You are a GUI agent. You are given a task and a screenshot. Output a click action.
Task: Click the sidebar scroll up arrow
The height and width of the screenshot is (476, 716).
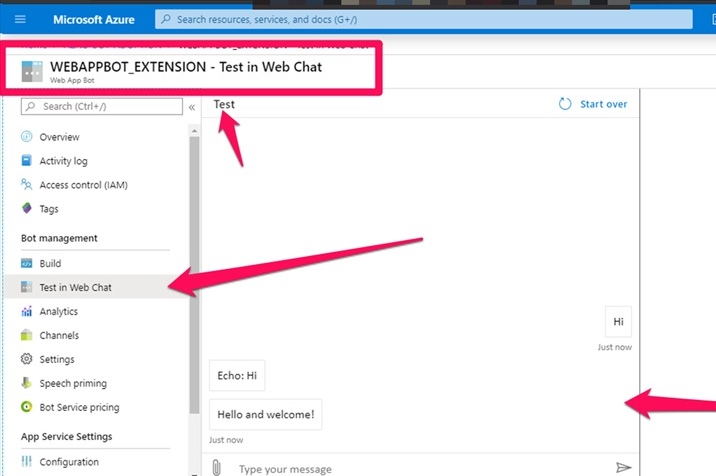point(195,131)
